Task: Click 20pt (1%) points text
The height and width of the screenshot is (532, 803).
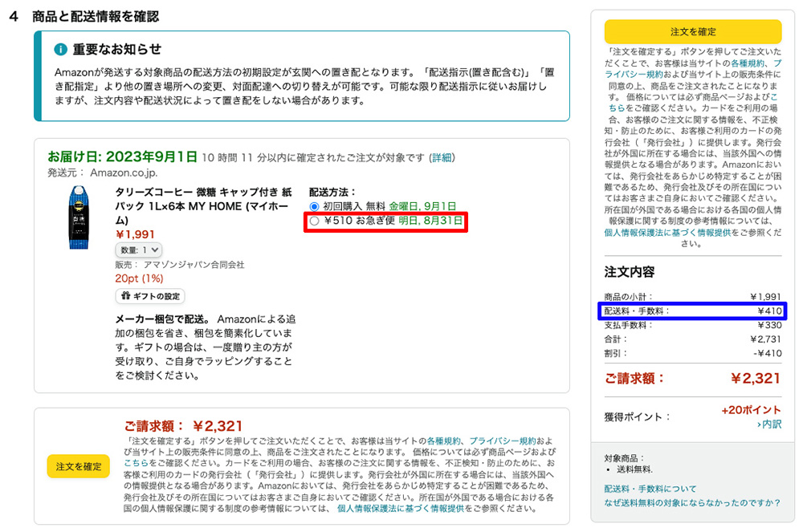Action: pos(139,278)
